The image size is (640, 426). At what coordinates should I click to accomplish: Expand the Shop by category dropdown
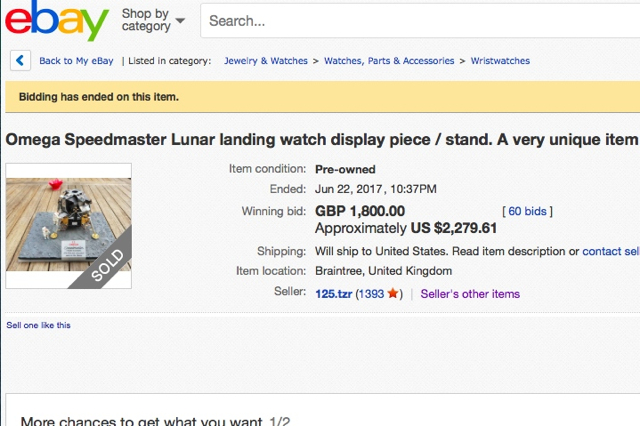[153, 21]
